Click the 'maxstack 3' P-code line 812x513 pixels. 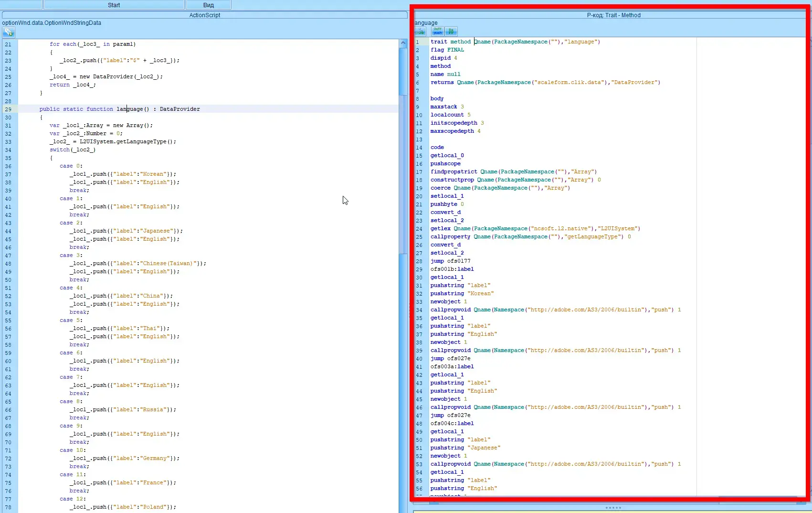click(x=447, y=107)
